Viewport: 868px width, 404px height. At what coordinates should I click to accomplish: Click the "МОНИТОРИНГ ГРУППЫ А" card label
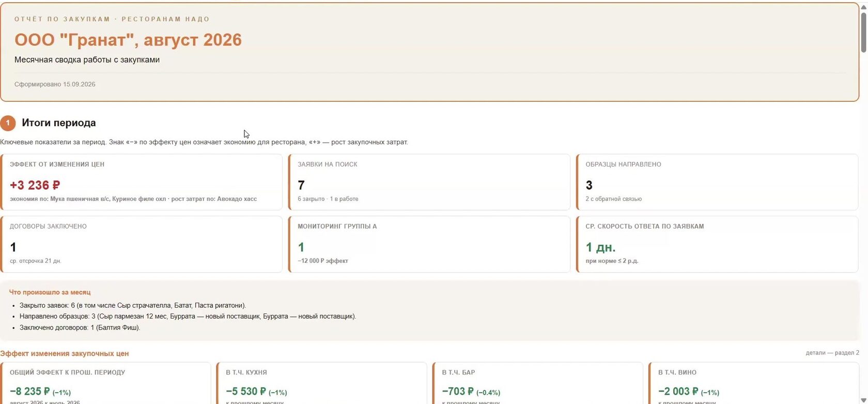pyautogui.click(x=337, y=227)
